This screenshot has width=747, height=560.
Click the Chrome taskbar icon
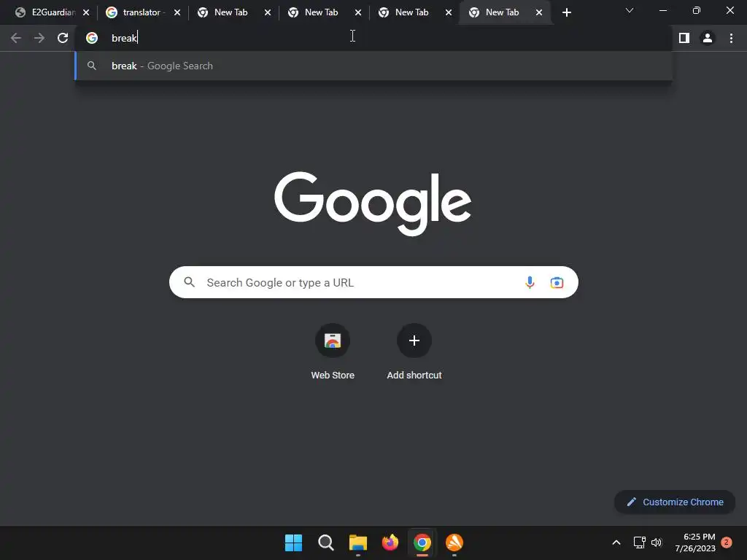point(422,542)
